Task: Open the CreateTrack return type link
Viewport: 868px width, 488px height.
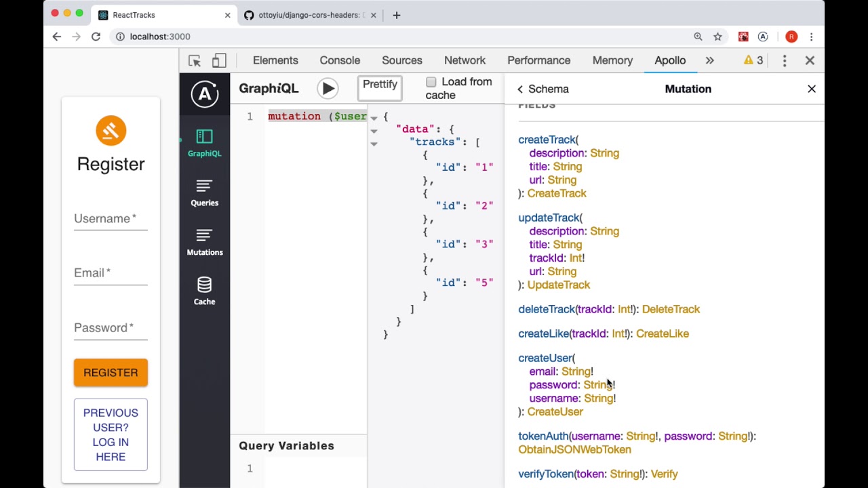Action: point(557,193)
